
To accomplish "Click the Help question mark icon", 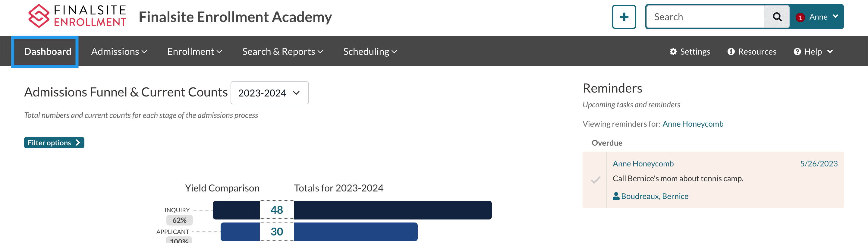I will tap(797, 52).
